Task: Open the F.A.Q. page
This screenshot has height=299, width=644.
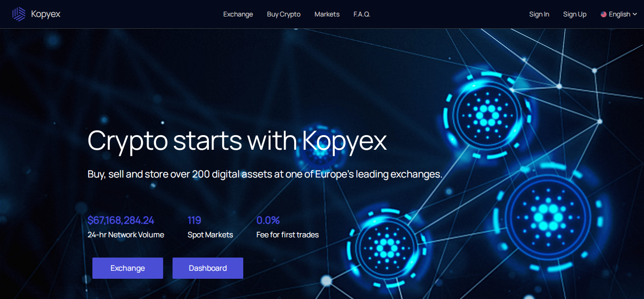Action: [x=362, y=14]
